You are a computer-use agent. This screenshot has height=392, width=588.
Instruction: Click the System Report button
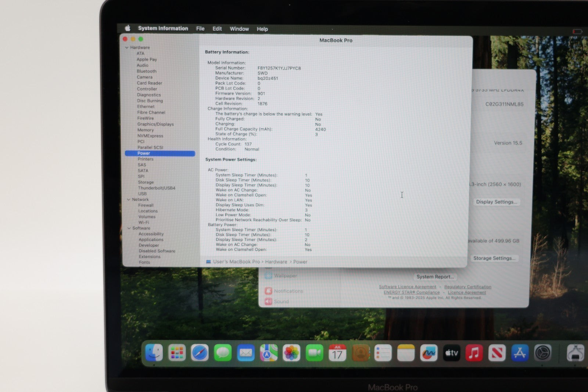click(435, 277)
